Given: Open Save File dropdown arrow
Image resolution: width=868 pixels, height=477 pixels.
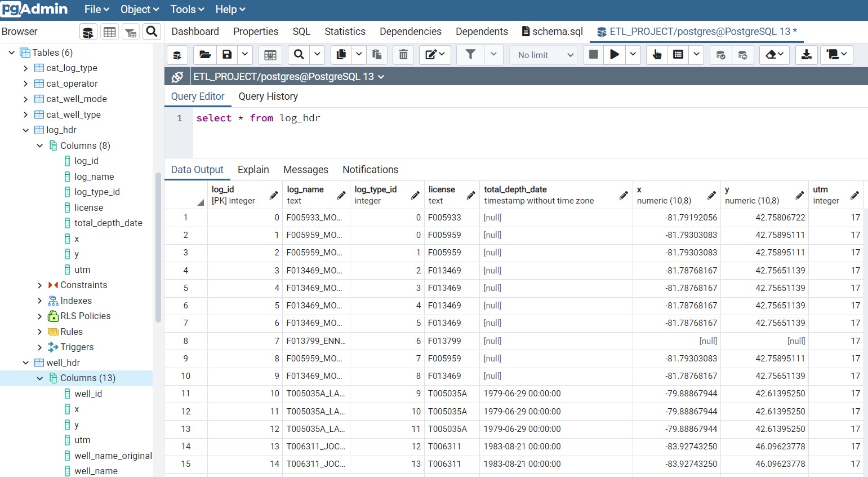Looking at the screenshot, I should 245,55.
